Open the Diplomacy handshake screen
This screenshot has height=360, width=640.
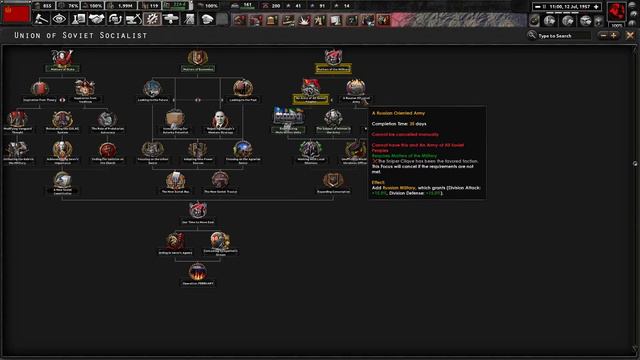pos(97,19)
